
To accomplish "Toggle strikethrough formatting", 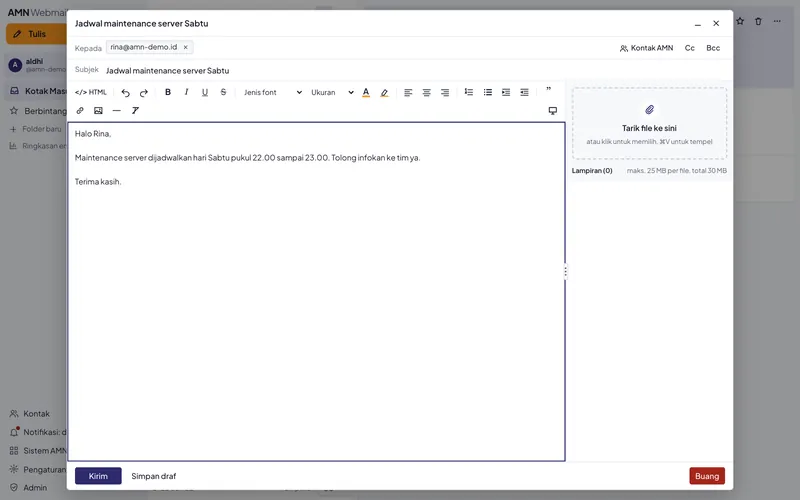I will 223,92.
